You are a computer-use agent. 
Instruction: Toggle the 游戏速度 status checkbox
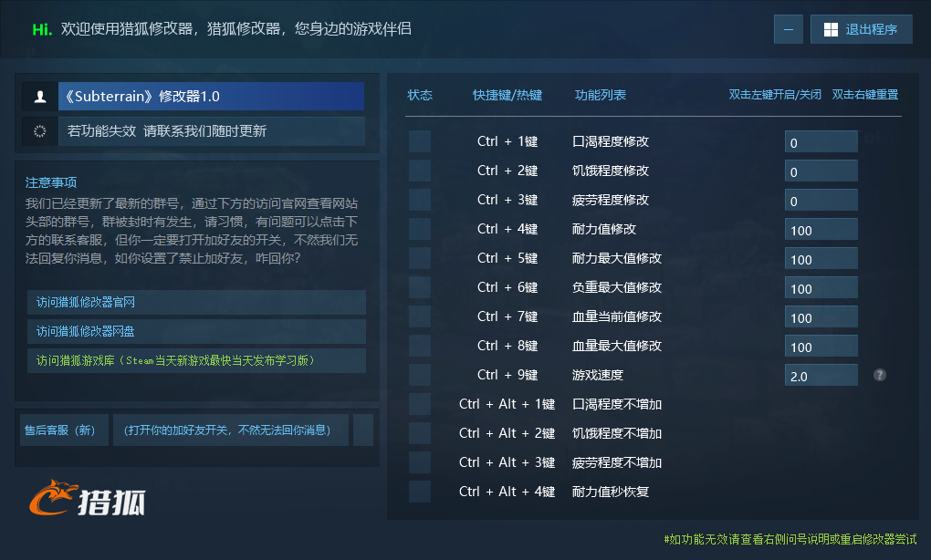pyautogui.click(x=420, y=374)
